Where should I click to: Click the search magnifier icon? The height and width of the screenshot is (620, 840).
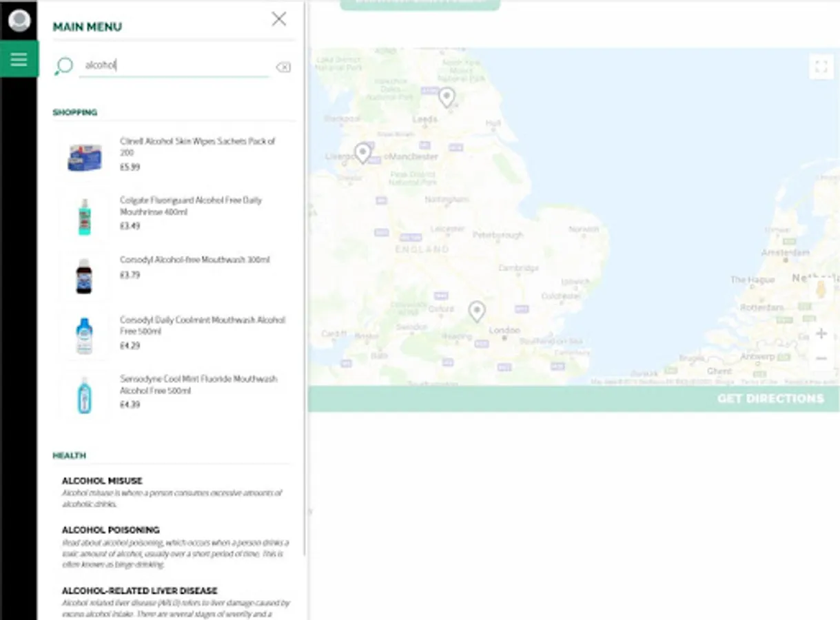(63, 66)
